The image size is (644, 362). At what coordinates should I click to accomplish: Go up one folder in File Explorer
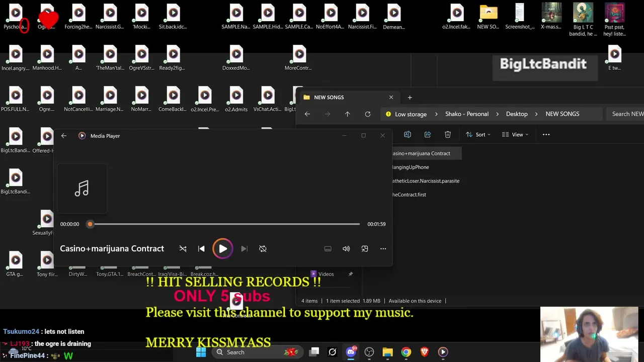click(347, 114)
